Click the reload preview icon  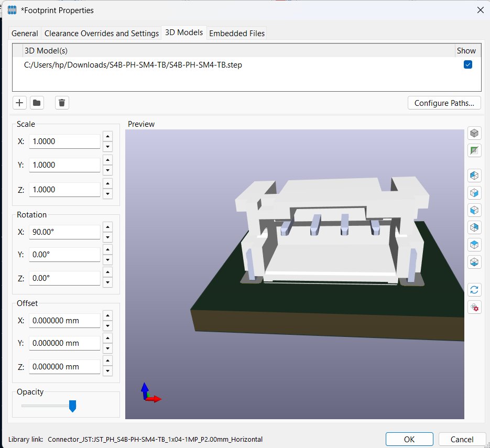pos(474,289)
